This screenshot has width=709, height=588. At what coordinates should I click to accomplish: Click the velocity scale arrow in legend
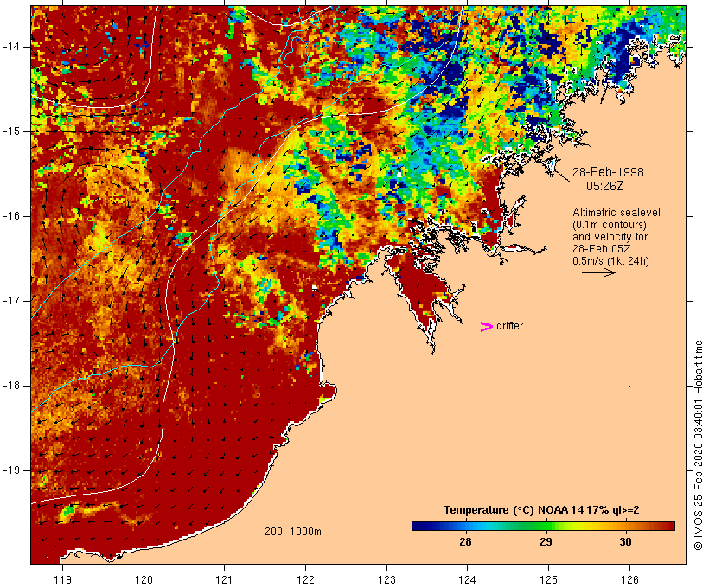(598, 272)
